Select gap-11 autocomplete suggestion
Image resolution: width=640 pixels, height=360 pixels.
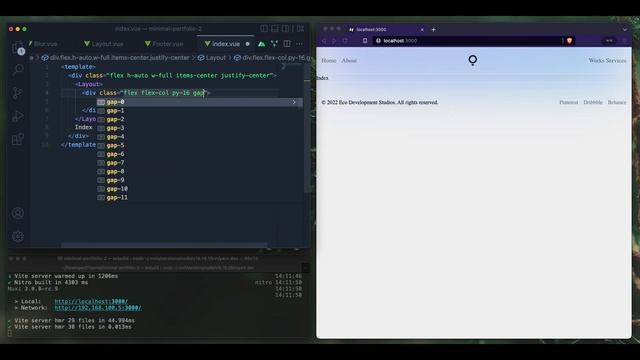click(x=199, y=198)
